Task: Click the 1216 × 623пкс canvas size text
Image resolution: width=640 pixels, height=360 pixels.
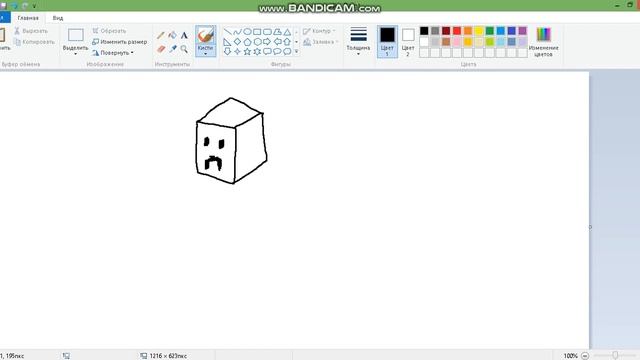Action: [168, 356]
